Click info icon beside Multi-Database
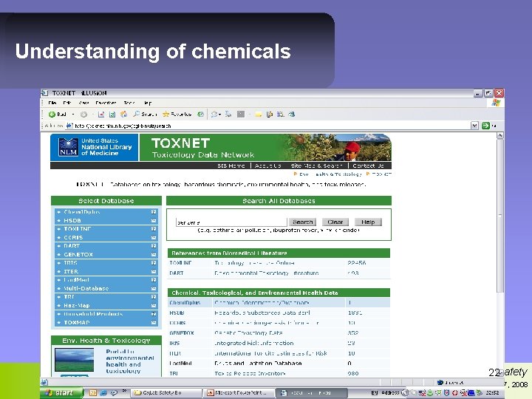Viewport: 532px width, 399px height. tap(154, 288)
